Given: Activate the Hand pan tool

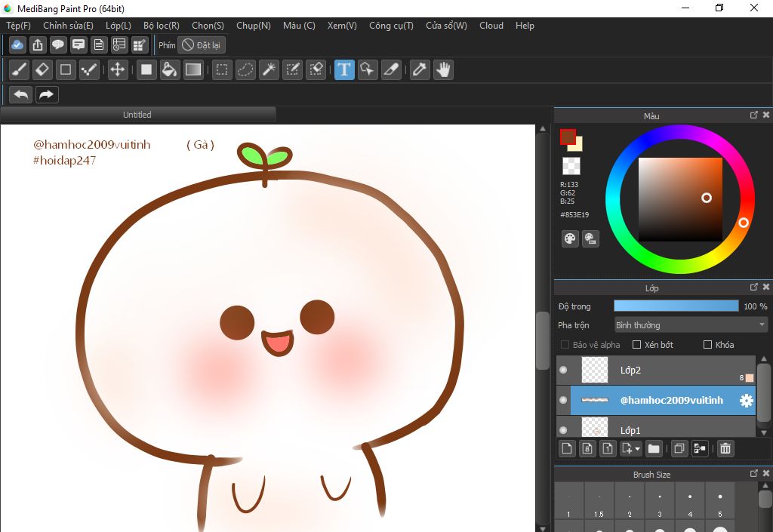Looking at the screenshot, I should click(x=443, y=70).
